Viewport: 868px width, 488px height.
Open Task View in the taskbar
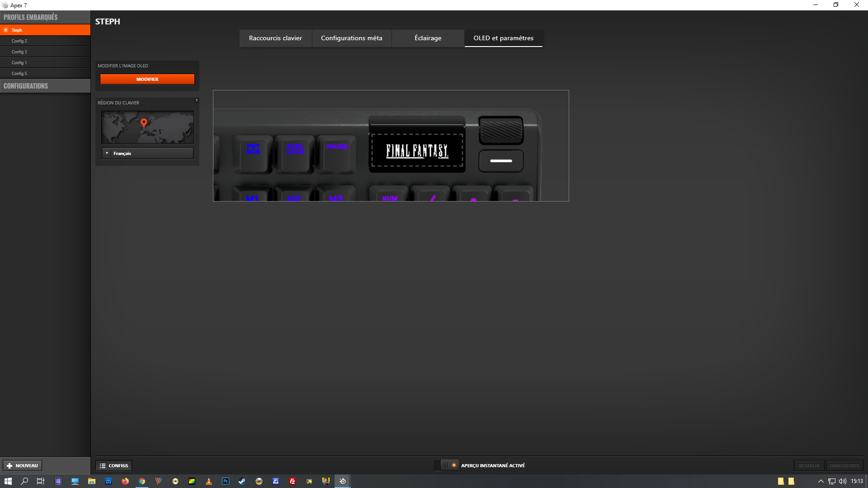point(41,481)
